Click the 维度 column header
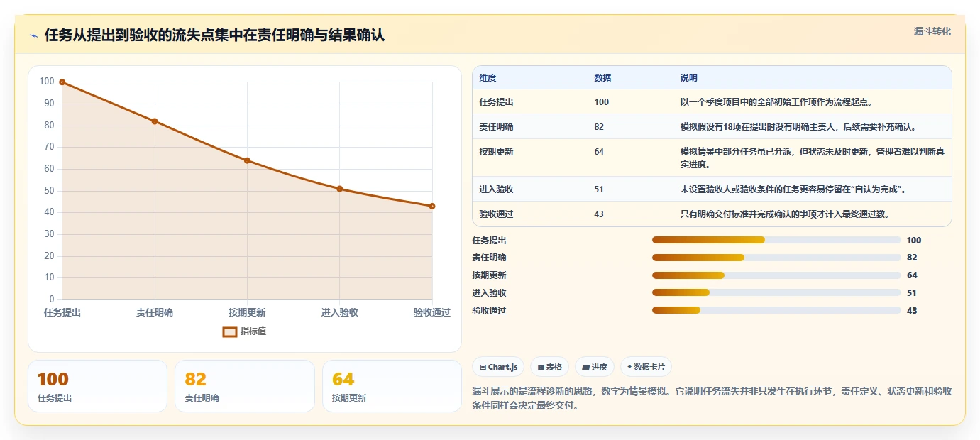This screenshot has width=980, height=440. pyautogui.click(x=488, y=78)
